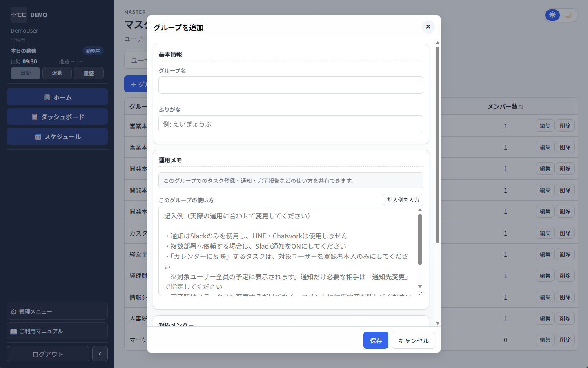Click the DemoUser name text
Viewport: 588px width, 368px height.
(24, 31)
